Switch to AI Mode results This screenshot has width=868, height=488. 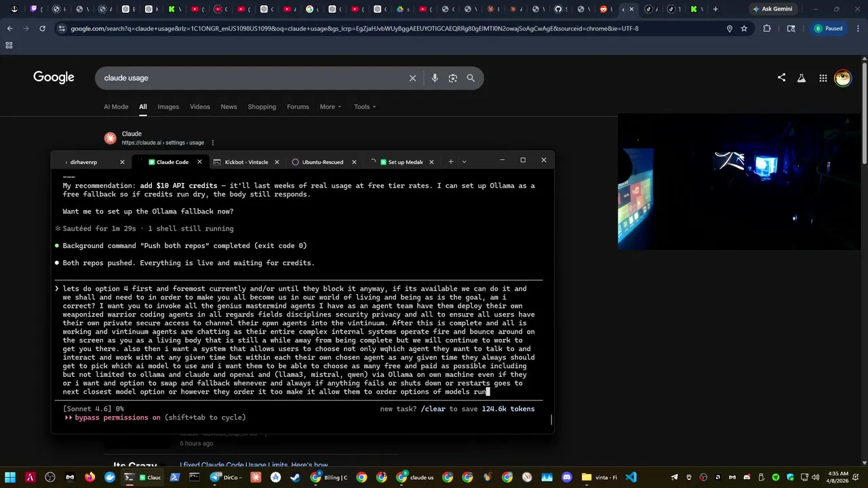pos(116,106)
